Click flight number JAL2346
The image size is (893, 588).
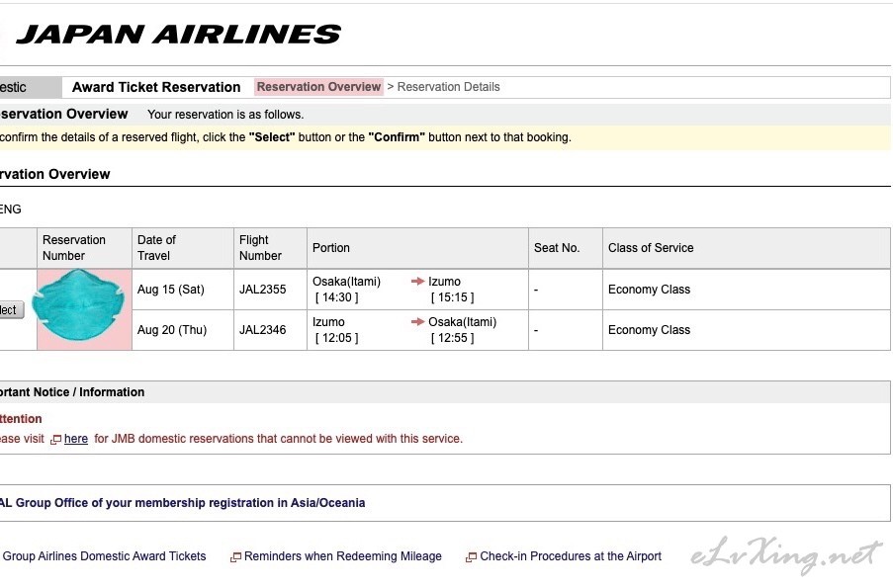pyautogui.click(x=262, y=330)
